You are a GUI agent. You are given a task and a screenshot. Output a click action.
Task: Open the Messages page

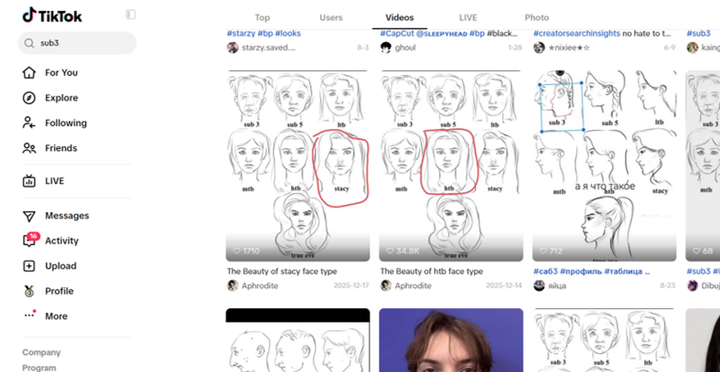[x=67, y=216]
